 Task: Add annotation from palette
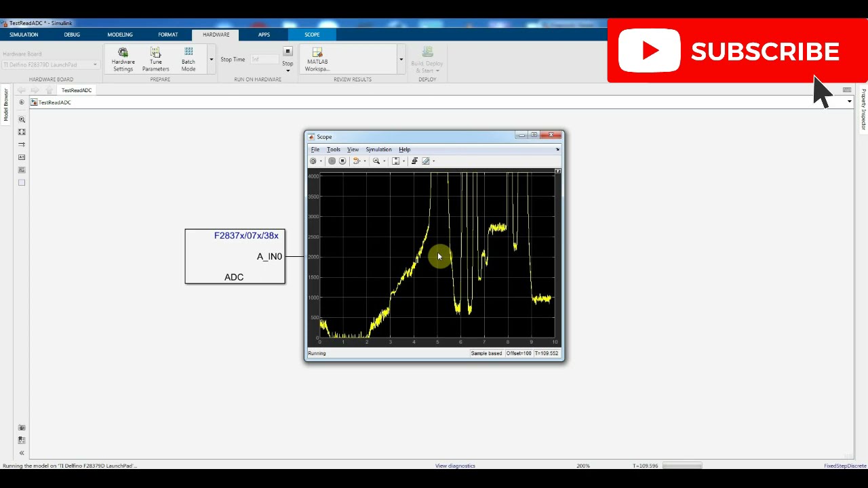(22, 157)
